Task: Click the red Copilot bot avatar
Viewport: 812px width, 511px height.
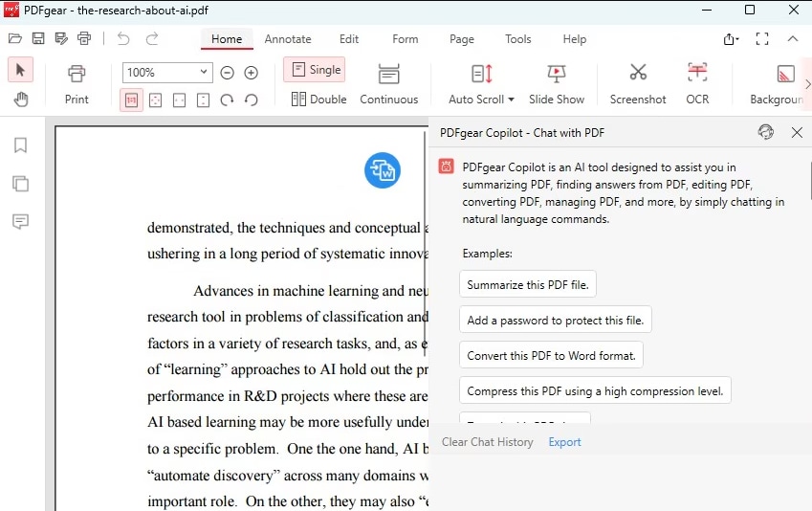Action: pos(446,167)
